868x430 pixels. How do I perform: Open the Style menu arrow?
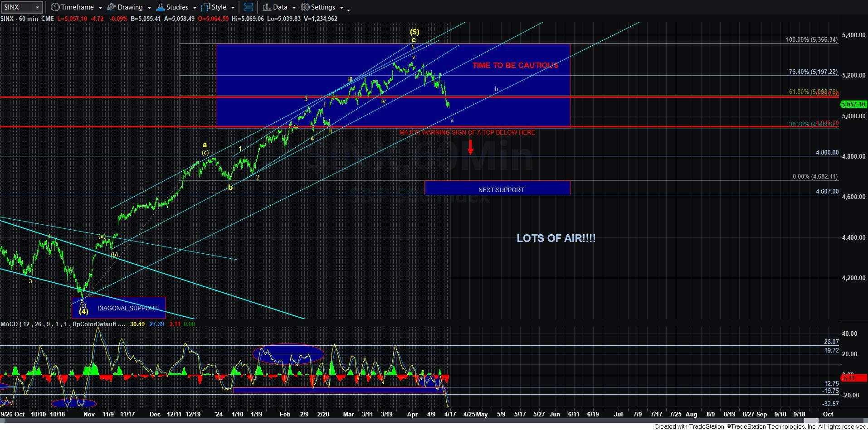pos(233,8)
